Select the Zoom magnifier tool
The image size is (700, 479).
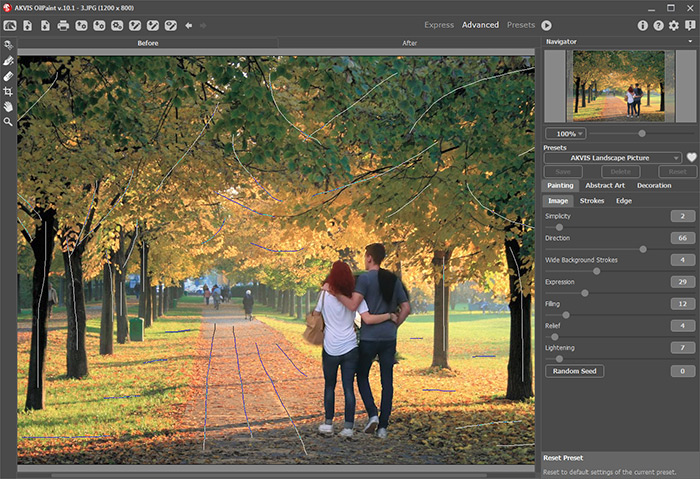pyautogui.click(x=8, y=121)
